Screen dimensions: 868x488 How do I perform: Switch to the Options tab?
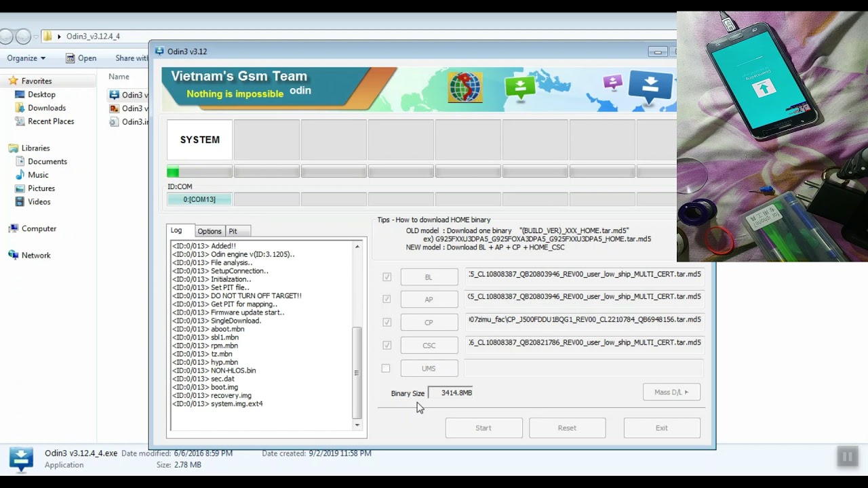[210, 231]
